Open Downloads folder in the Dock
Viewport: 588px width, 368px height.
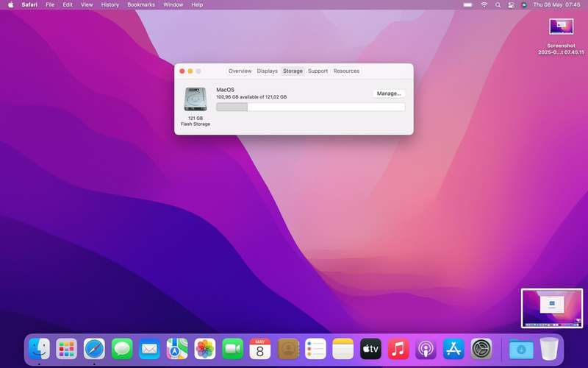point(521,349)
